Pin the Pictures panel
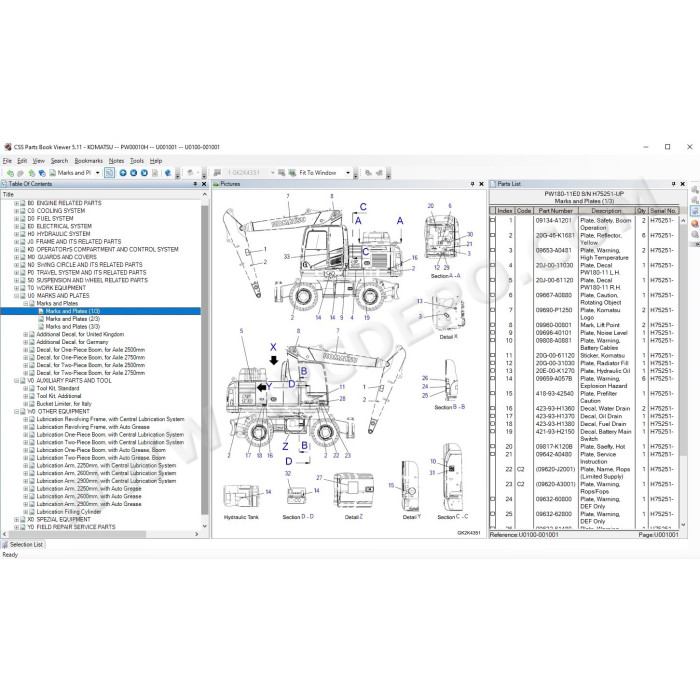Viewport: 700px width, 700px height. 472,184
